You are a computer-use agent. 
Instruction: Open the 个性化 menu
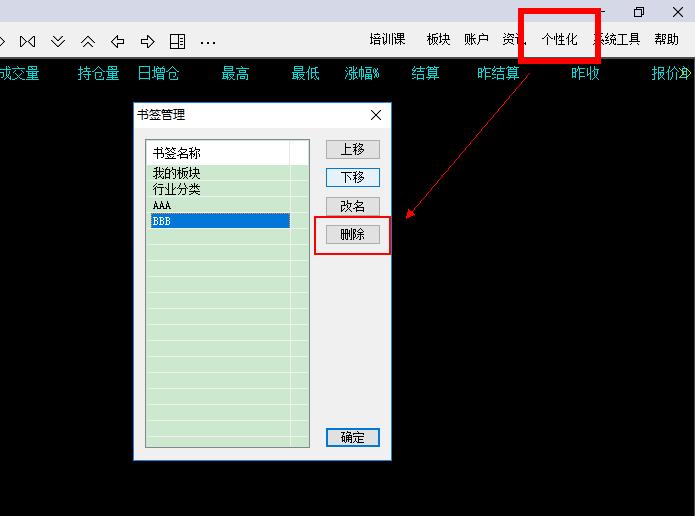(x=559, y=40)
